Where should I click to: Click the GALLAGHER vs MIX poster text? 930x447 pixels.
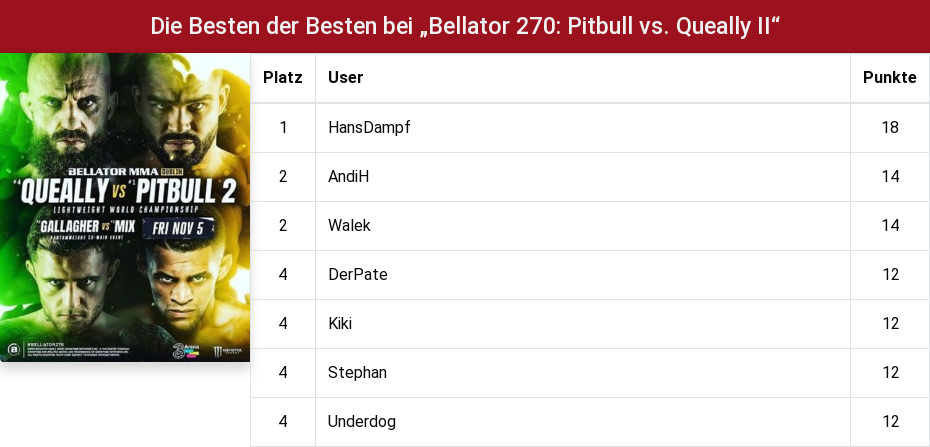coord(86,226)
